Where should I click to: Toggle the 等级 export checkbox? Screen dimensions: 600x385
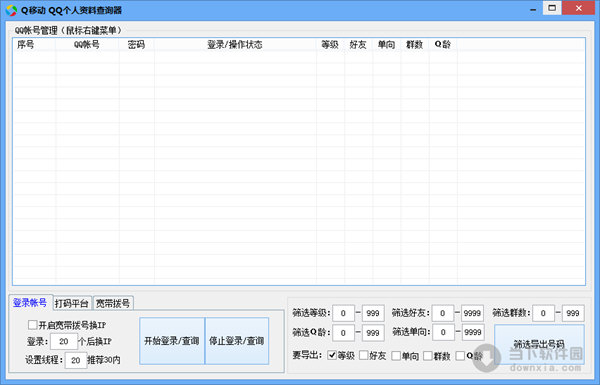point(332,356)
